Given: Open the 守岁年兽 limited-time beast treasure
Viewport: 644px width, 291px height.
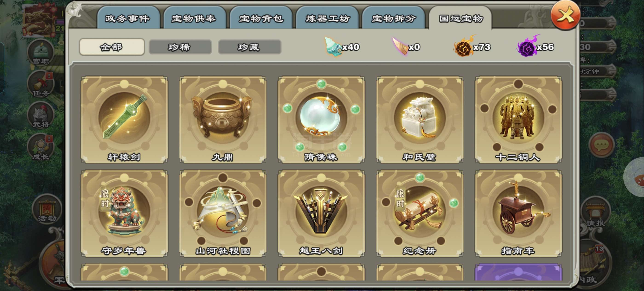Looking at the screenshot, I should [x=124, y=213].
